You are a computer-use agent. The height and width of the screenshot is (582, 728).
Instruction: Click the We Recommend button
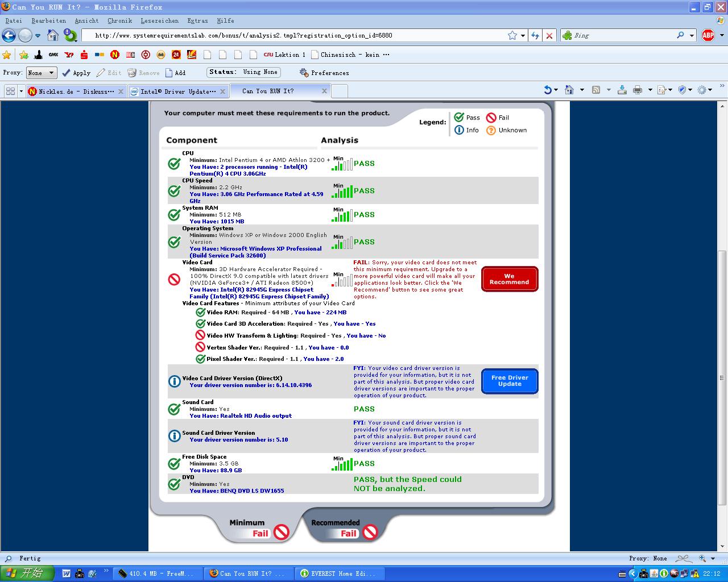point(510,279)
